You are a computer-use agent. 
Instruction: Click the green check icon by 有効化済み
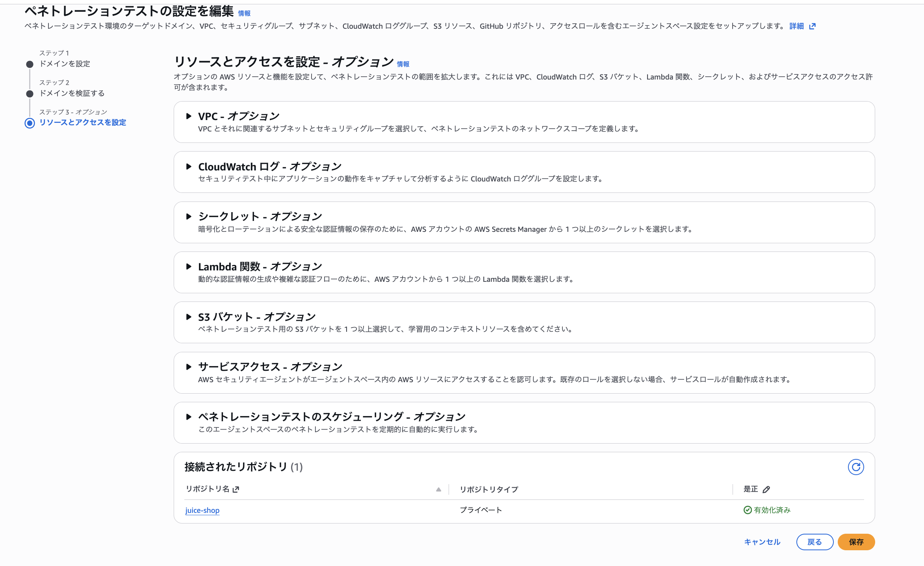coord(747,510)
